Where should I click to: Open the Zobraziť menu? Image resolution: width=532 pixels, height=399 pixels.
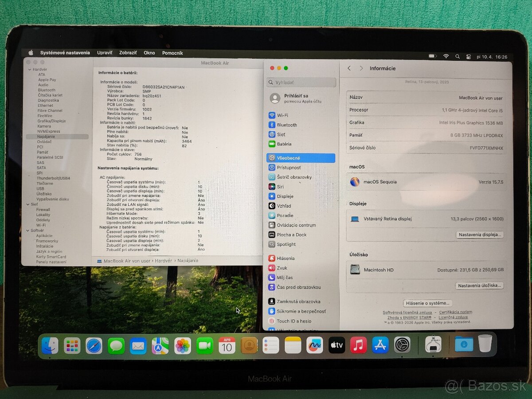[127, 52]
